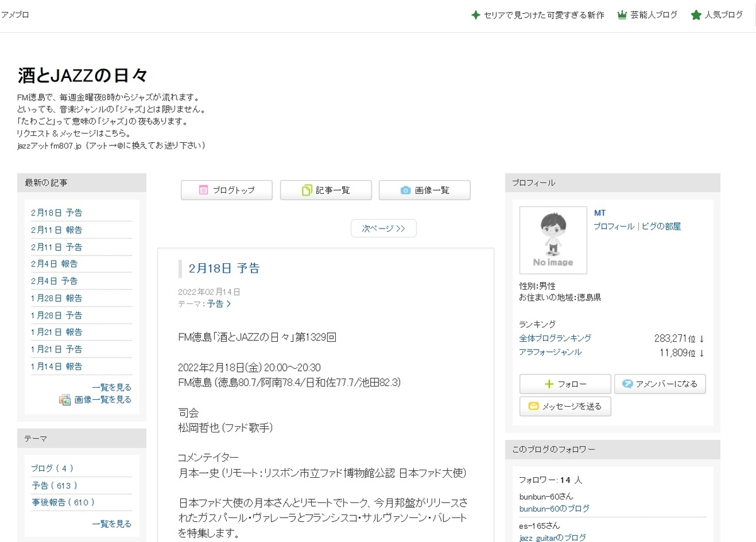
Task: Open theme 予告 ( 613 )
Action: (55, 485)
